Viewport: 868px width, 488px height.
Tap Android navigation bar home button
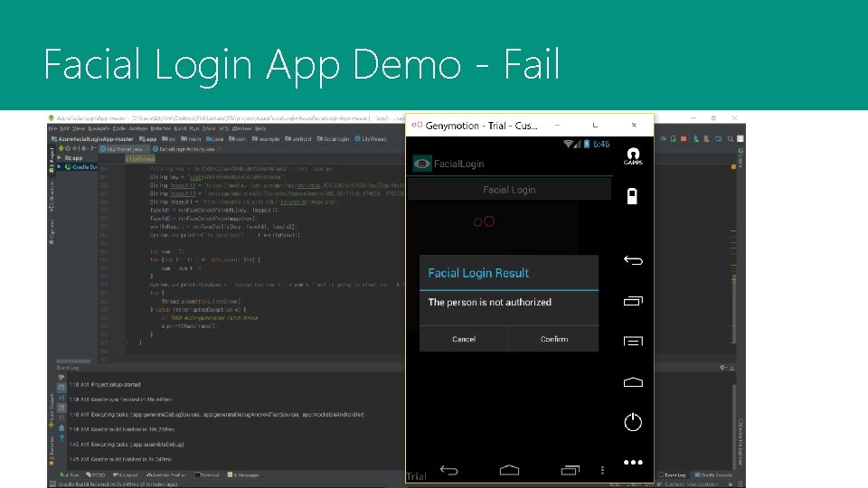509,470
